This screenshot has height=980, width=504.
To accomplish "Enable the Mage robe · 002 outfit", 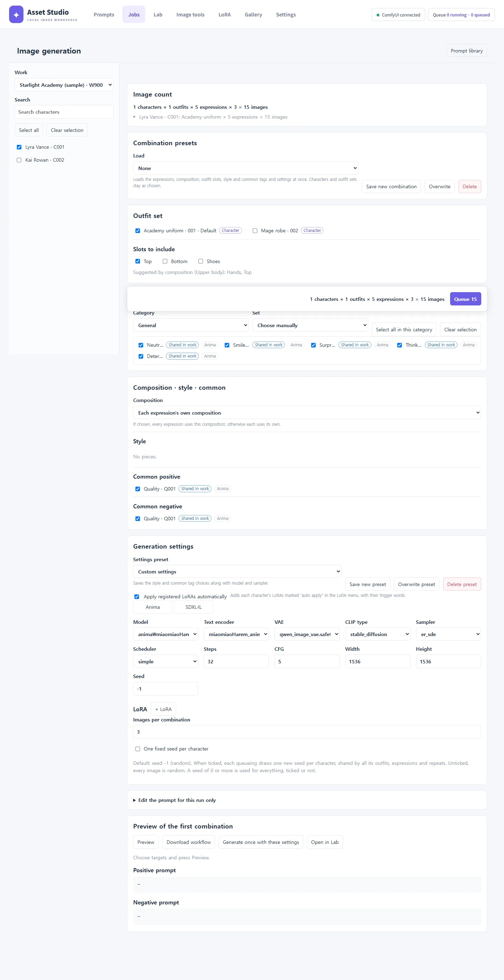I will tap(255, 231).
